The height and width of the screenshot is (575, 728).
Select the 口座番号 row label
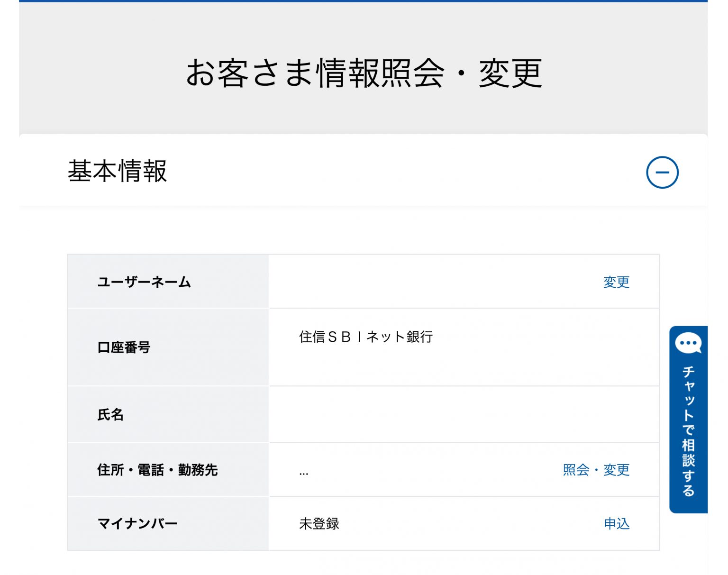coord(124,347)
